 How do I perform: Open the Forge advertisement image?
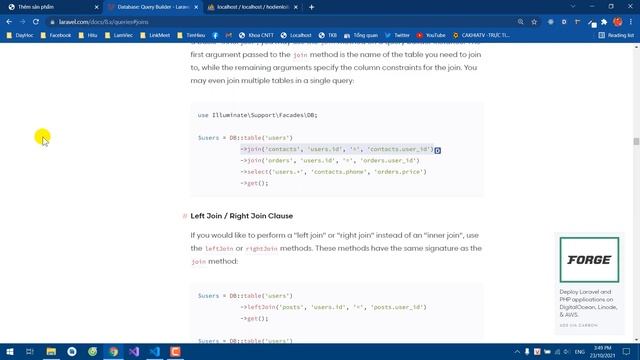pyautogui.click(x=589, y=260)
